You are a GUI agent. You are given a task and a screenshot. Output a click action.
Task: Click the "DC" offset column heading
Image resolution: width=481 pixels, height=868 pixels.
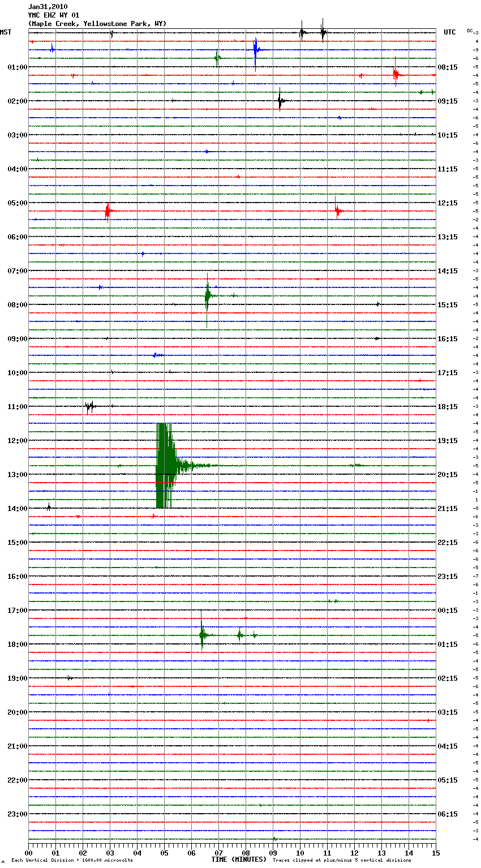[470, 31]
